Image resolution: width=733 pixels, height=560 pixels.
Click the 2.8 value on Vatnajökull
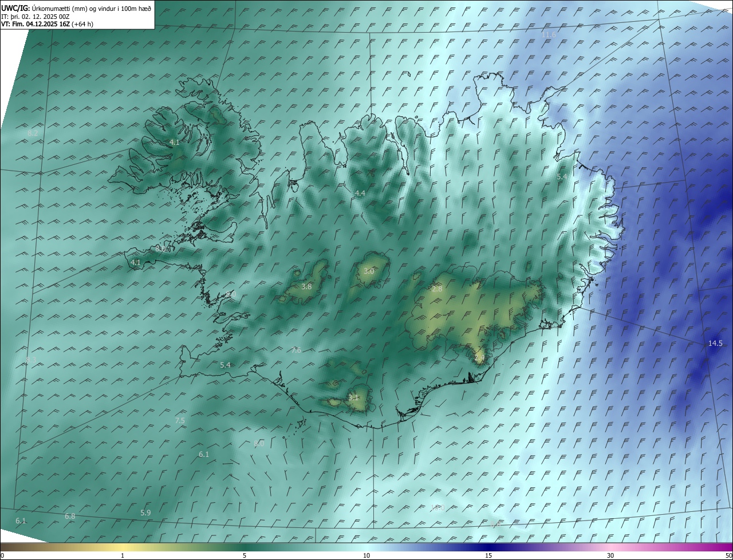tap(437, 289)
